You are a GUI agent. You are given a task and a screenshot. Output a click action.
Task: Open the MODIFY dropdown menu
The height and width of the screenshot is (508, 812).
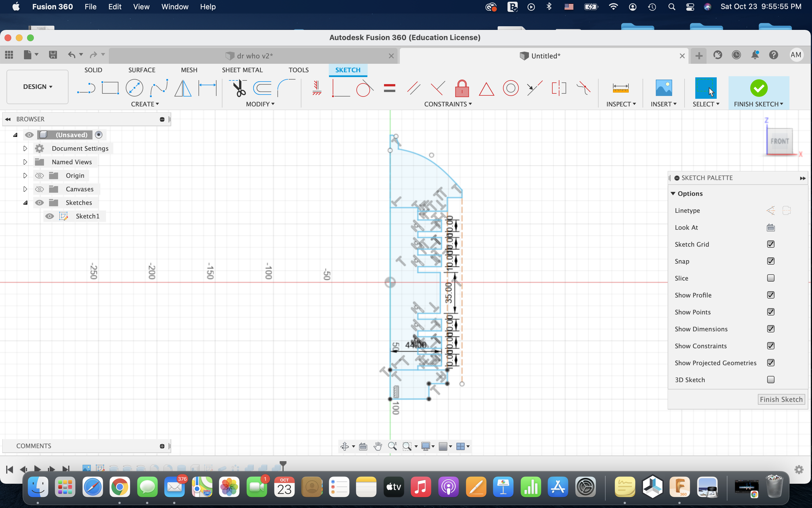[260, 104]
